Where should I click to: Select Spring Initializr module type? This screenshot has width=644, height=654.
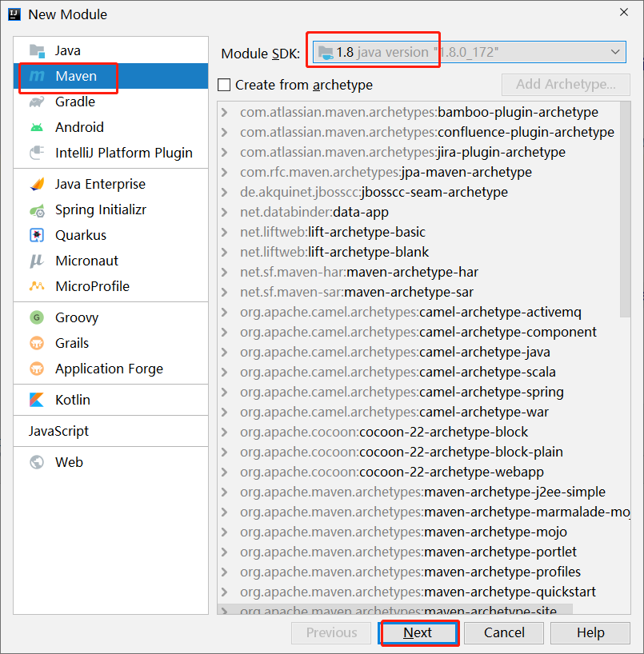(x=110, y=209)
